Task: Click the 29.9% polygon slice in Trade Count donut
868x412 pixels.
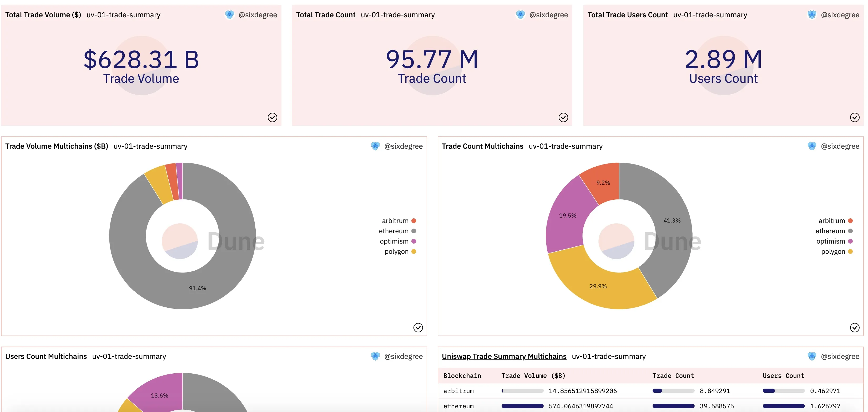Action: 598,286
